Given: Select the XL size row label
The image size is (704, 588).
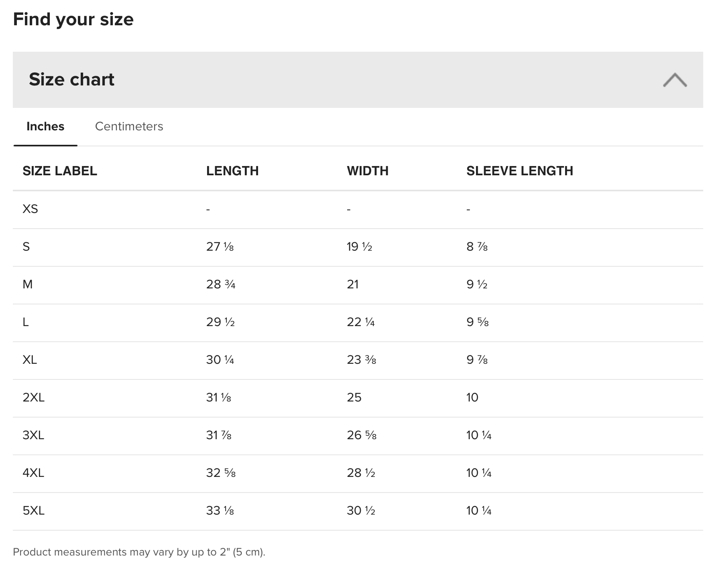Looking at the screenshot, I should (30, 360).
